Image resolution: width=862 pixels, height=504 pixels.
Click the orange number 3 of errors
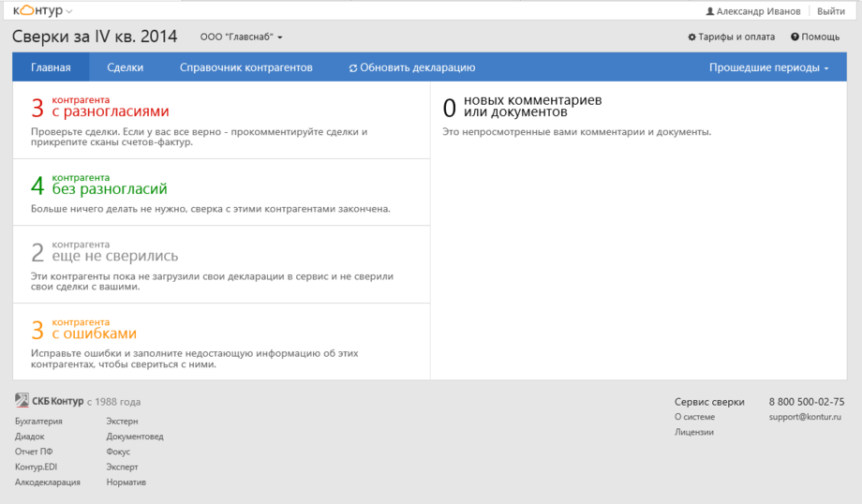(x=37, y=331)
